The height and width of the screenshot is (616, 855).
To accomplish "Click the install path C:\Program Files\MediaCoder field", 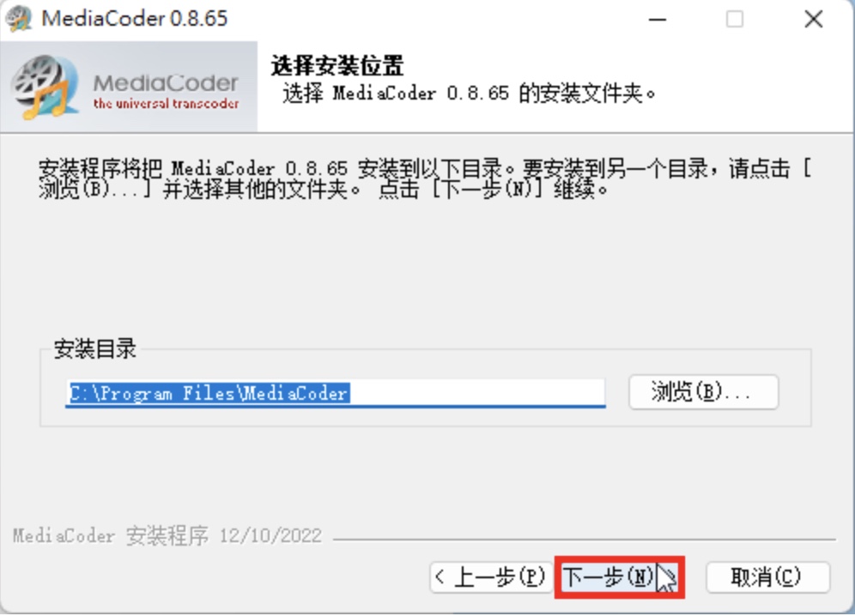I will (x=336, y=393).
